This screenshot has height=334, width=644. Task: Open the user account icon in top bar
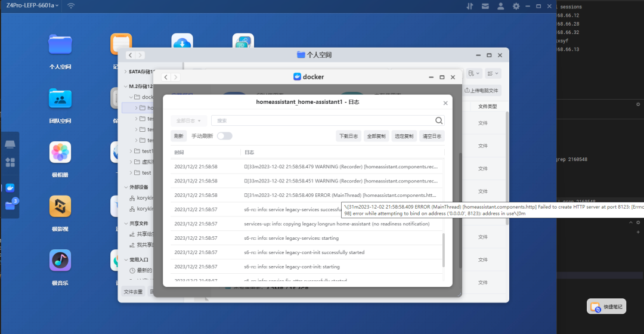pyautogui.click(x=501, y=6)
